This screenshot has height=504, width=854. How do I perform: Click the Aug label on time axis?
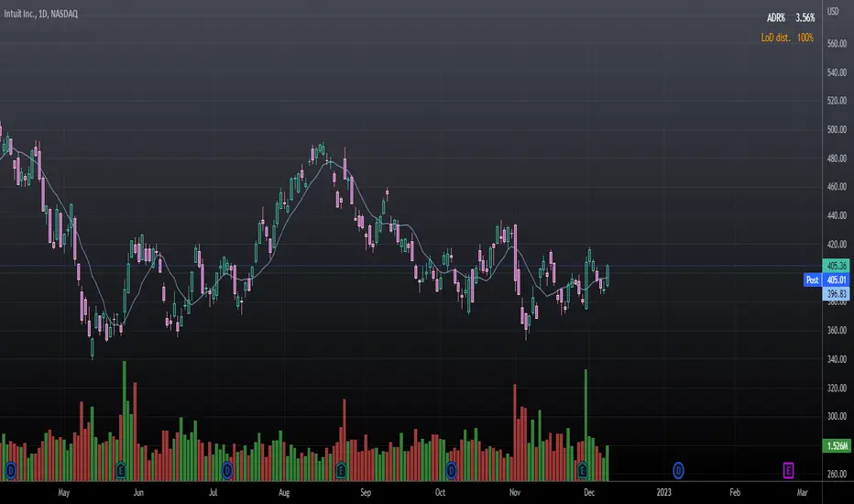tap(284, 493)
